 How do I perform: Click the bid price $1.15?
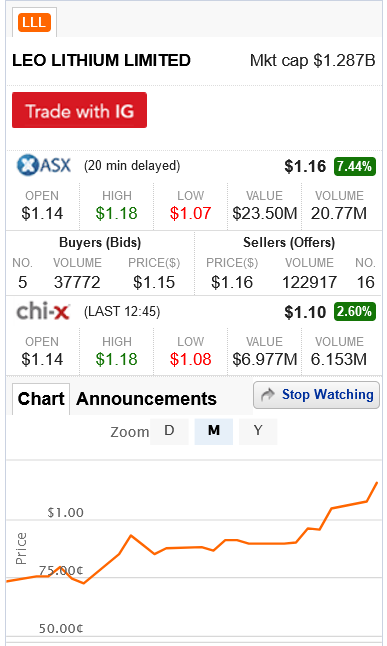point(154,282)
